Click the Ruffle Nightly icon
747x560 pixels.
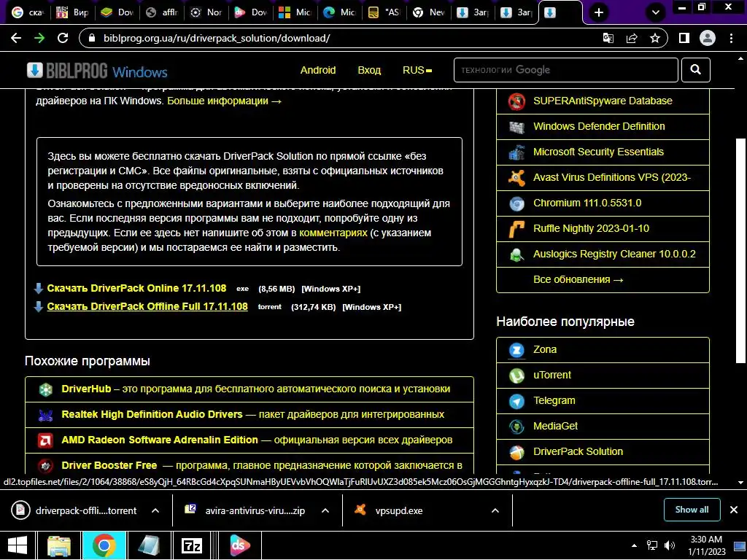tap(516, 229)
